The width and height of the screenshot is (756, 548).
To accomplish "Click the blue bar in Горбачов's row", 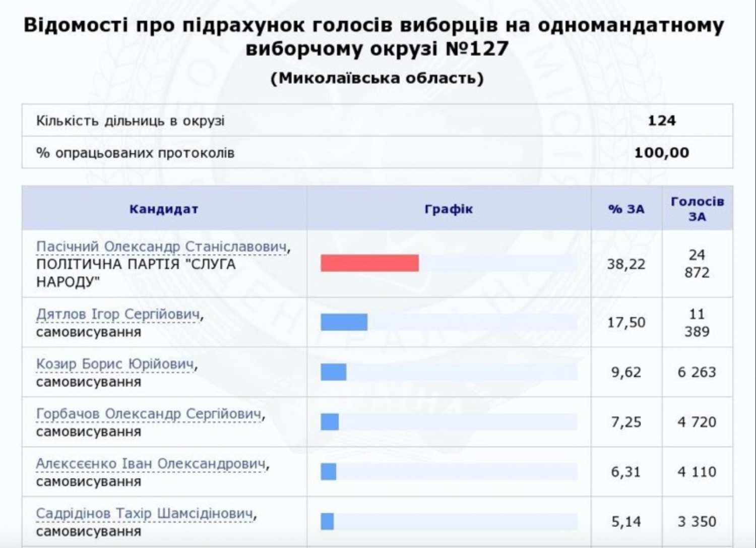I will click(x=330, y=422).
